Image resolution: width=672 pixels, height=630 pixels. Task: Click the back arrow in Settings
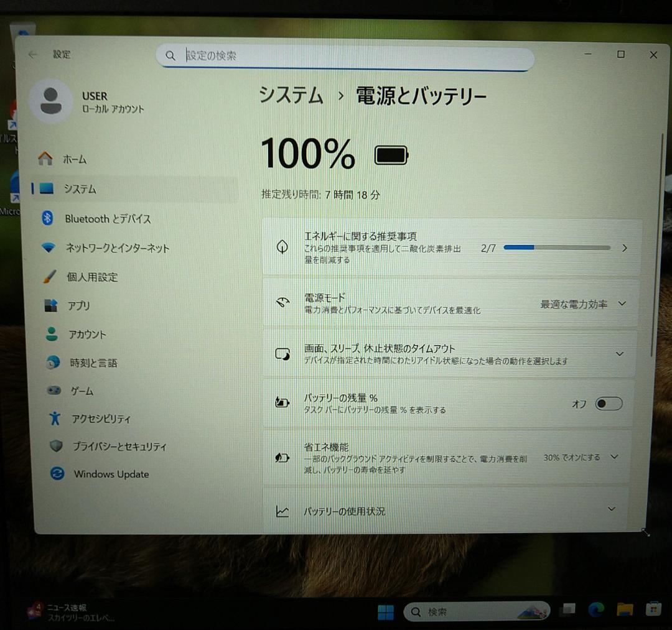[32, 55]
